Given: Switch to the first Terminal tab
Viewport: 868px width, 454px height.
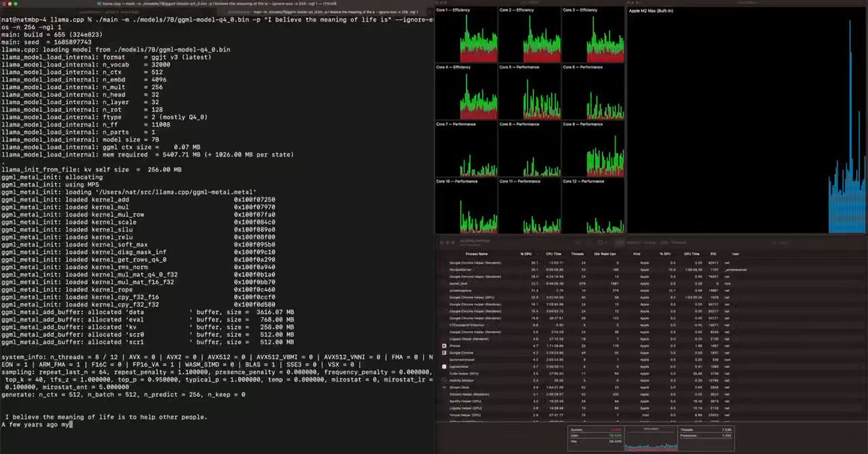Looking at the screenshot, I should coord(109,12).
